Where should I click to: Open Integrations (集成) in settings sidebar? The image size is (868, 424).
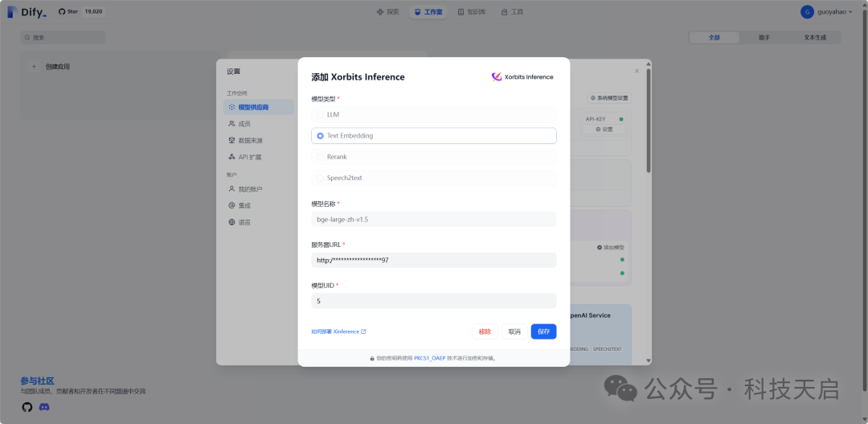click(x=259, y=206)
